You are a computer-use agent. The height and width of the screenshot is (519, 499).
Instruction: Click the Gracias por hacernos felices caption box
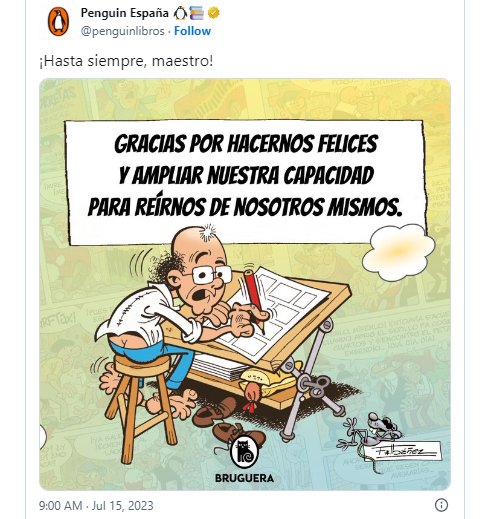(246, 182)
